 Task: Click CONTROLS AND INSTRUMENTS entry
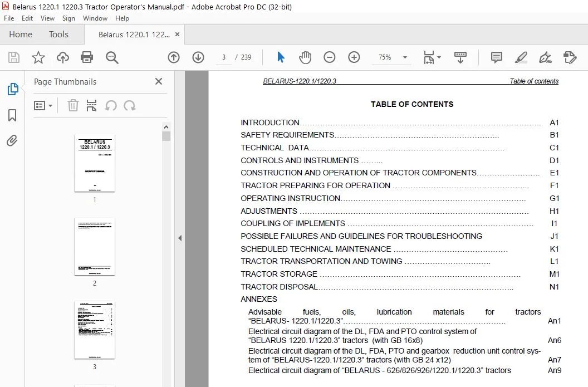pos(400,160)
